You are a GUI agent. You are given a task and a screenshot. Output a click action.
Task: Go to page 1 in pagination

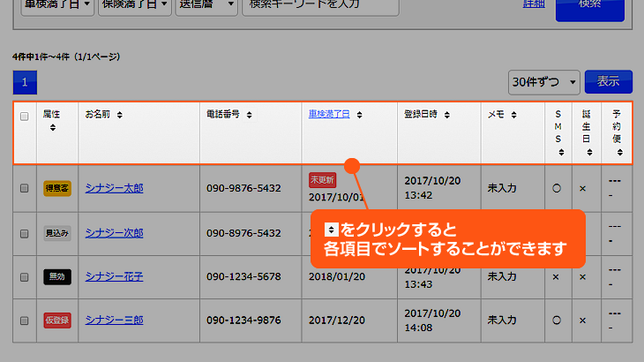point(25,83)
